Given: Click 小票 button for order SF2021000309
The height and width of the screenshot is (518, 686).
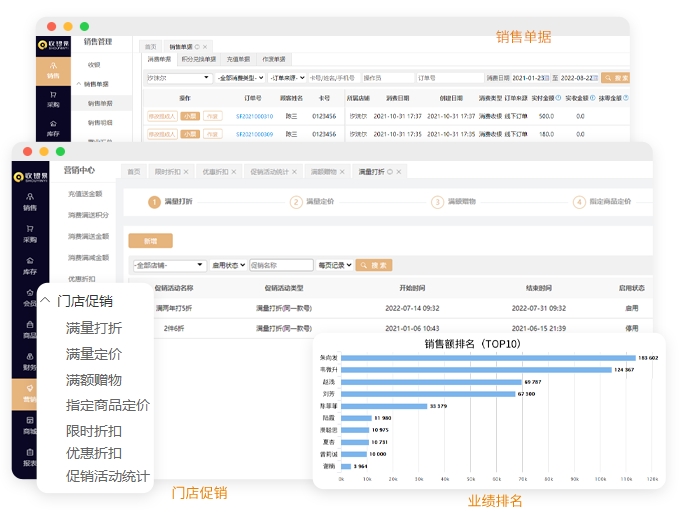Looking at the screenshot, I should coord(190,134).
